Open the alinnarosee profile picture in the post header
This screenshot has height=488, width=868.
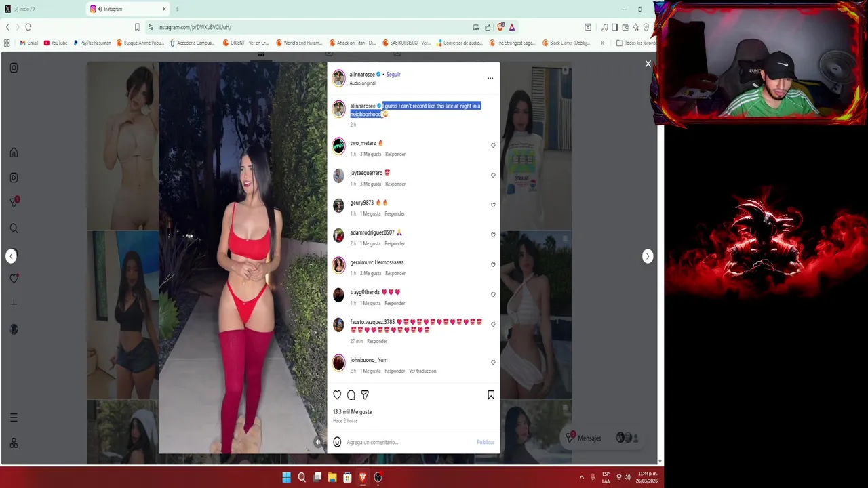(339, 78)
